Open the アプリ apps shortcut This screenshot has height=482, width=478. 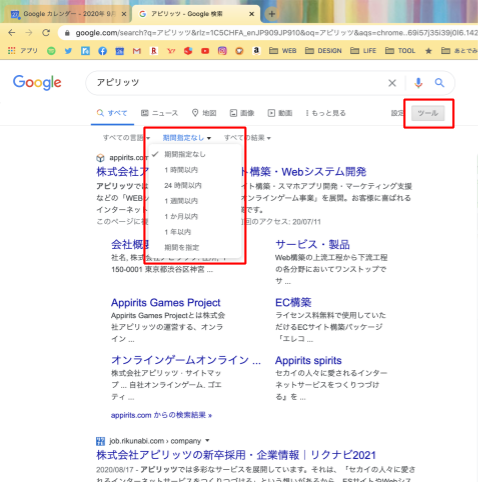coord(22,51)
